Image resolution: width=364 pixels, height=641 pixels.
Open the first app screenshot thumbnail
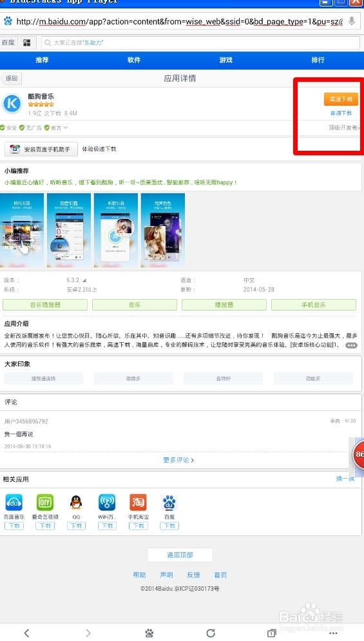click(22, 230)
